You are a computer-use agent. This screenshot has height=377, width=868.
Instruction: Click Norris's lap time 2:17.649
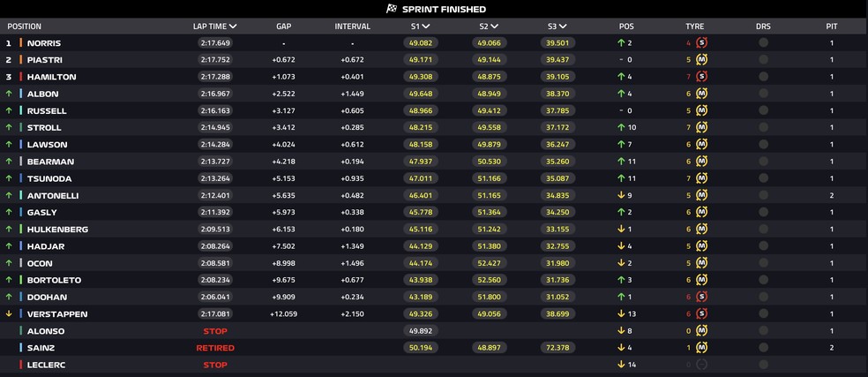coord(214,42)
